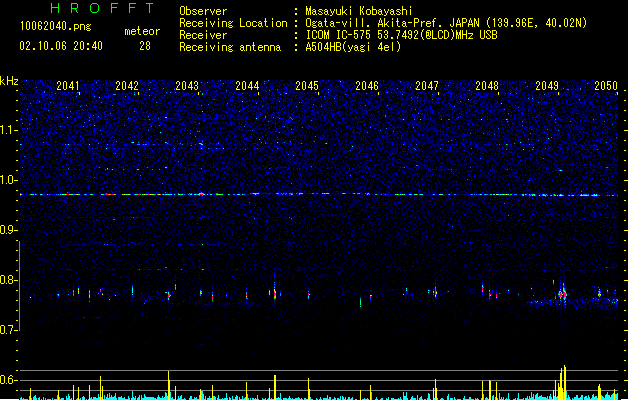This screenshot has width=629, height=400.
Task: Click the date stamp 02.10.06 20:40
Action: (x=61, y=46)
